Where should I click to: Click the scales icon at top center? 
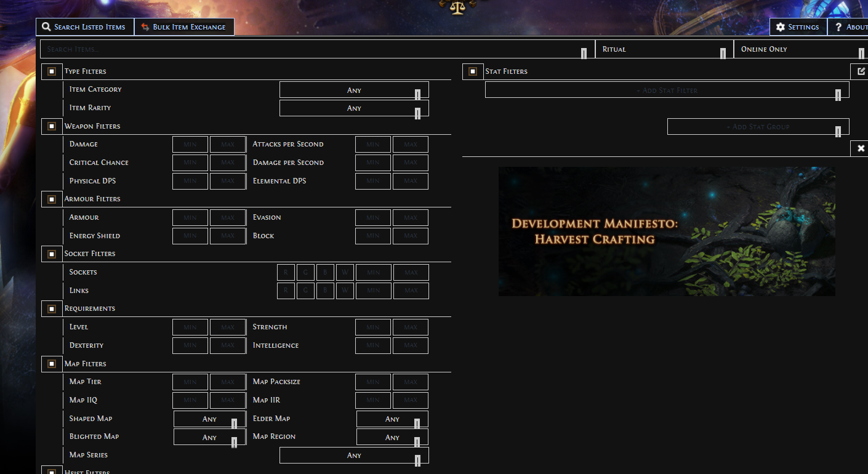pyautogui.click(x=457, y=7)
